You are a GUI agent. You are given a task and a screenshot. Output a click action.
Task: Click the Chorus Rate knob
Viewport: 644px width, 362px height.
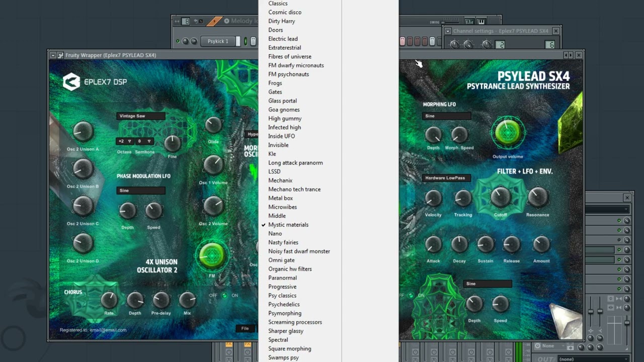pyautogui.click(x=109, y=300)
